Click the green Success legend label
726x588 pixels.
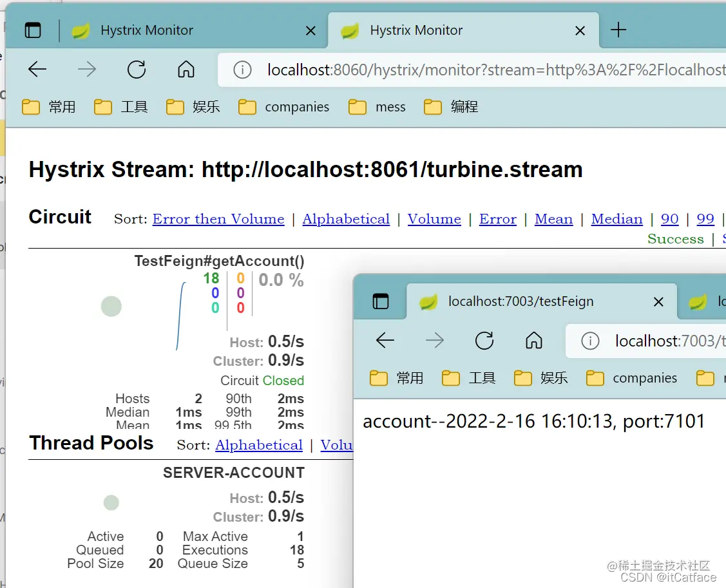(676, 239)
